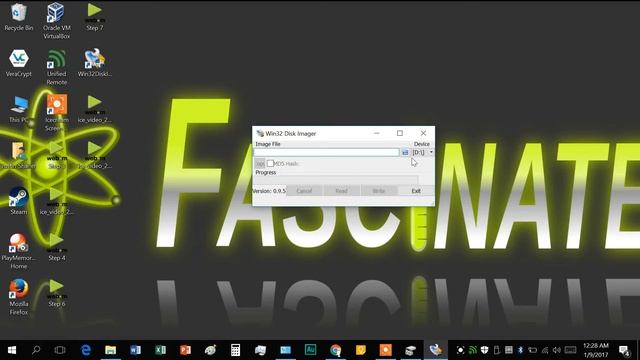Minimize the Win32 Disk Imager window

pyautogui.click(x=377, y=133)
